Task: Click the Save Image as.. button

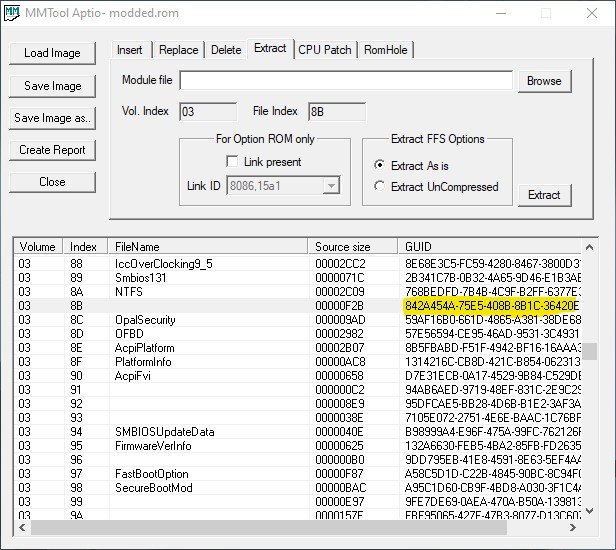Action: coord(52,118)
